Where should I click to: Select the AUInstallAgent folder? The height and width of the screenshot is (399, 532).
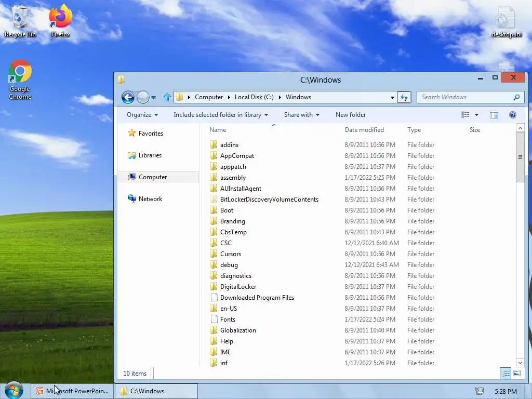coord(241,188)
